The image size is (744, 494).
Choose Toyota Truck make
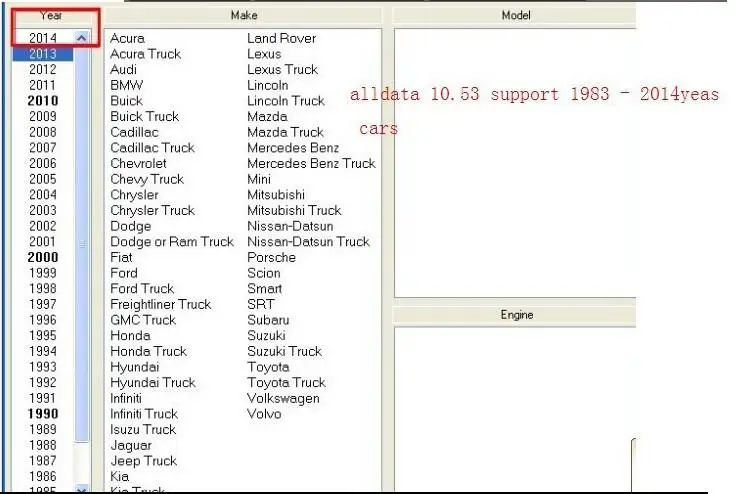tap(286, 382)
